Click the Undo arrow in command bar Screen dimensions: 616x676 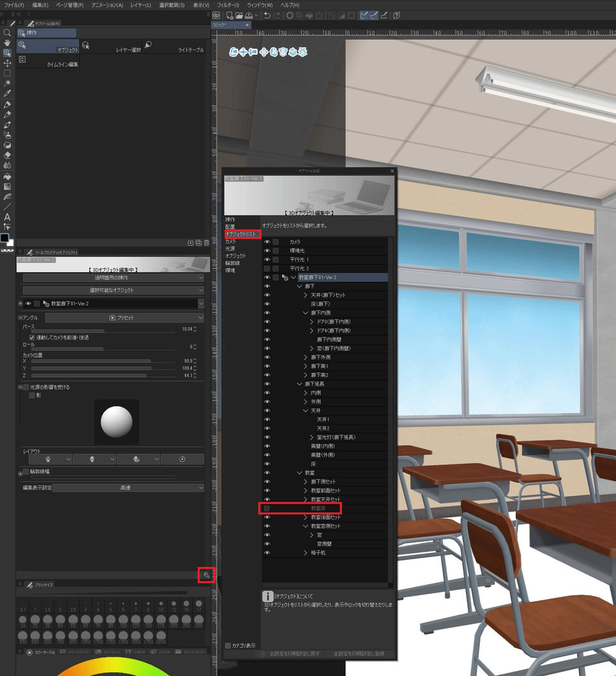coord(267,15)
